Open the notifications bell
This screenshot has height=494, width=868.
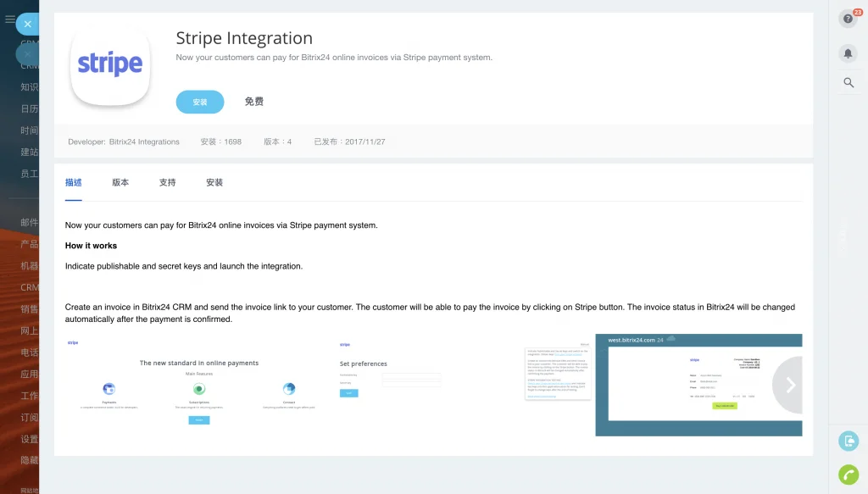tap(848, 53)
